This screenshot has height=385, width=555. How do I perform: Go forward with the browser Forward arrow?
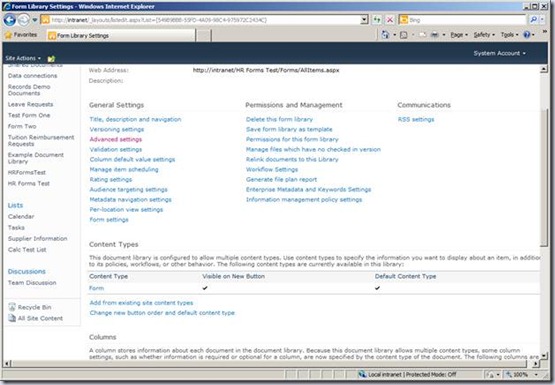pos(24,20)
